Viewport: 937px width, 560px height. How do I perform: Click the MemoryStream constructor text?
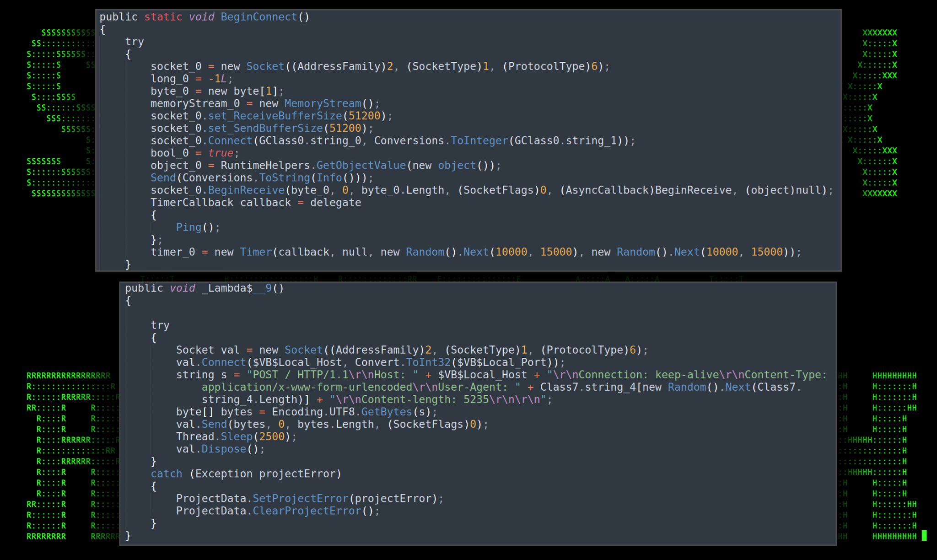click(323, 104)
